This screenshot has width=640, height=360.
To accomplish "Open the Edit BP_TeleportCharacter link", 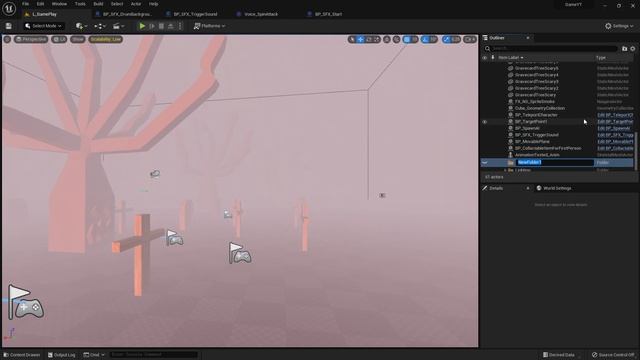I will (615, 115).
